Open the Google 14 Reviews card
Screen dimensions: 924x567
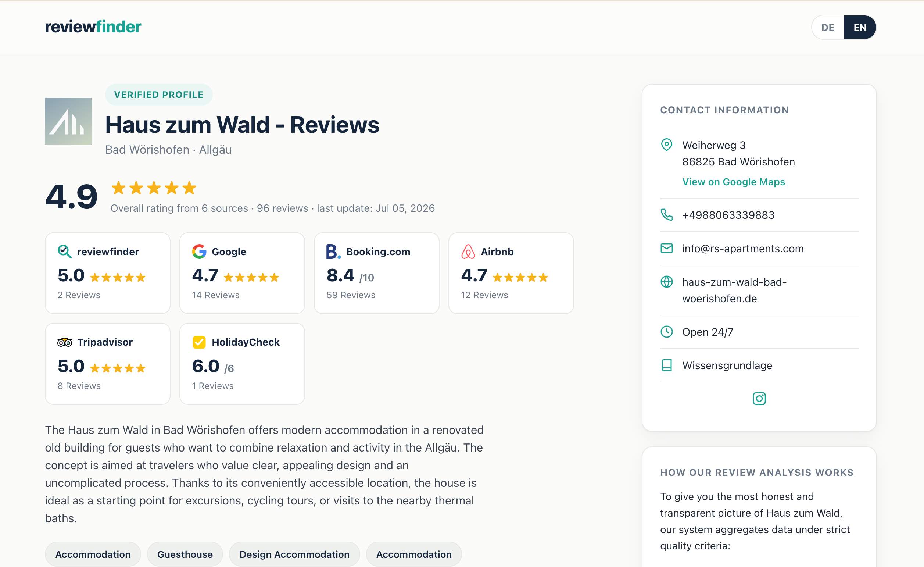(242, 273)
